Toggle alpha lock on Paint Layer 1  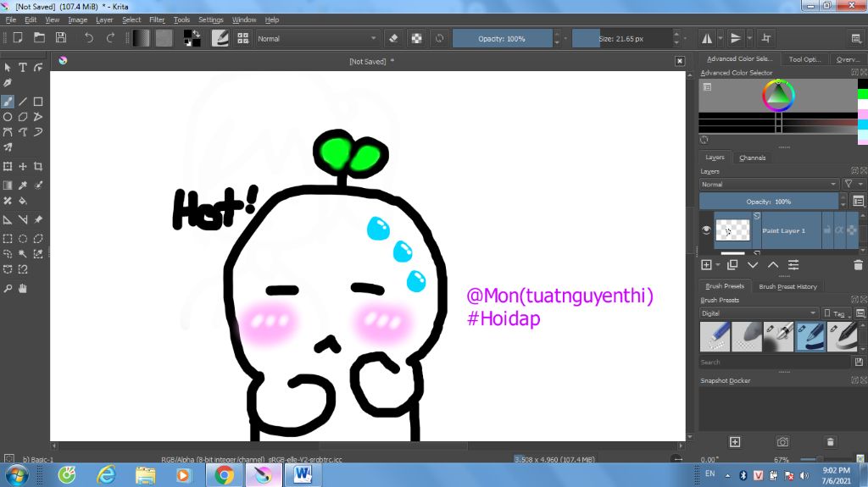(x=839, y=230)
